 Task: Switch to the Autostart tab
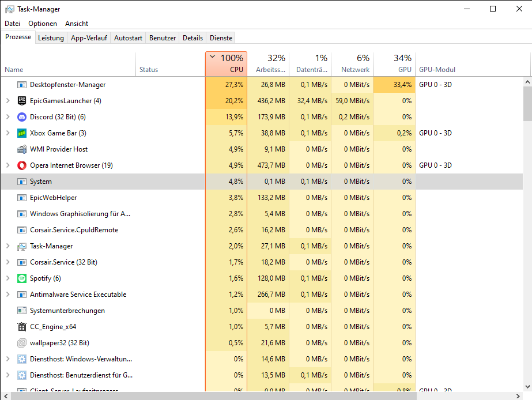tap(129, 38)
